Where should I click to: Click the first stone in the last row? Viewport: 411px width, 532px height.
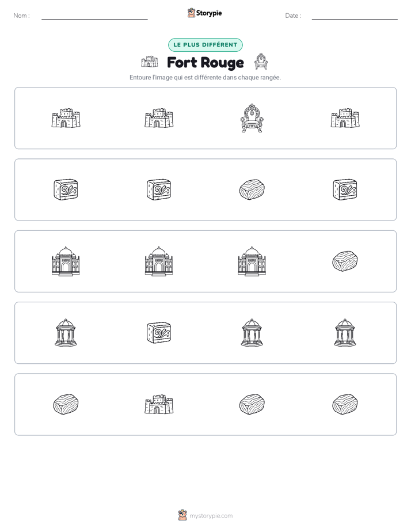pos(66,404)
